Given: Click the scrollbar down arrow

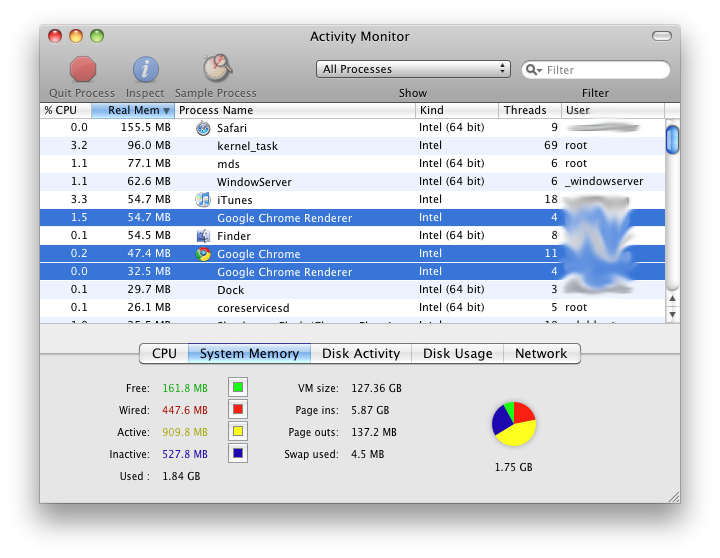Looking at the screenshot, I should click(672, 315).
